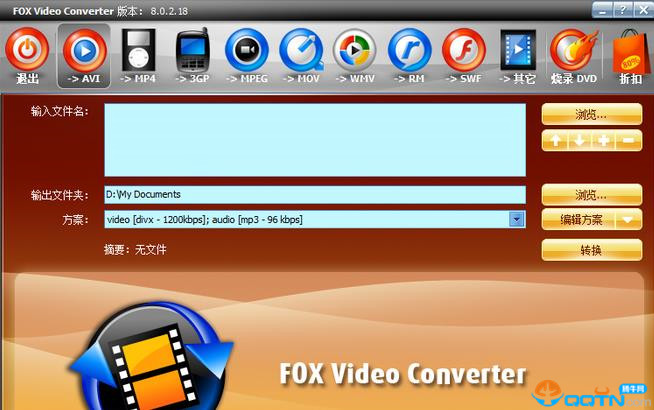This screenshot has height=410, width=654.
Task: Select the 3GP mobile phone icon
Action: click(193, 50)
